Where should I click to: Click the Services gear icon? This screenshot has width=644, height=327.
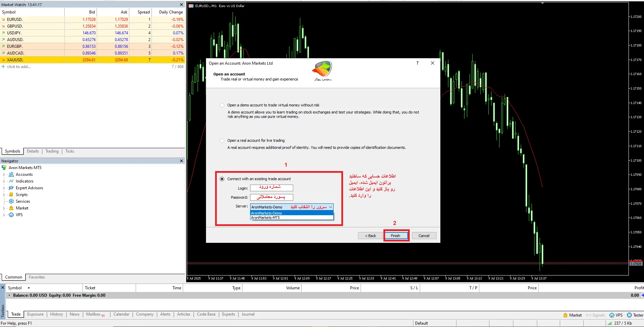point(11,201)
